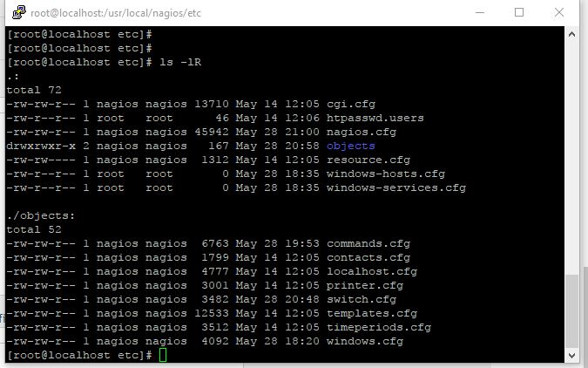Close the root@localhost terminal window

(560, 12)
